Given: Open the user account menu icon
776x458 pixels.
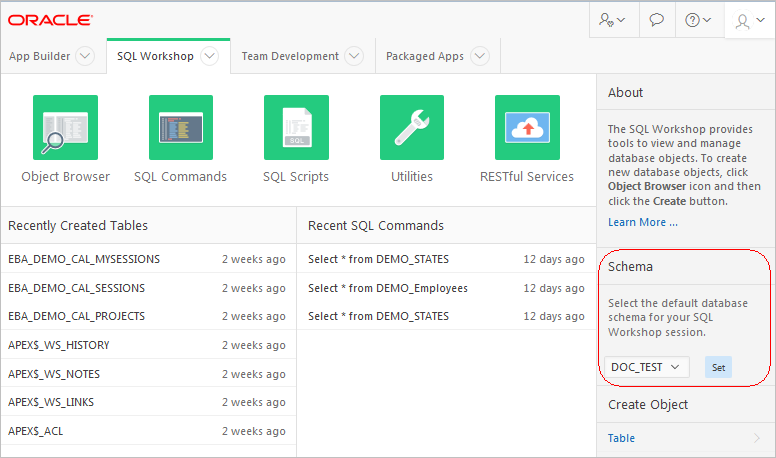Looking at the screenshot, I should (749, 21).
